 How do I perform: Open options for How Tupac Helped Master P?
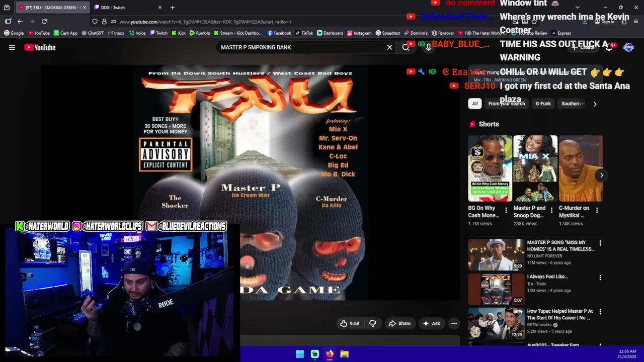click(x=600, y=312)
